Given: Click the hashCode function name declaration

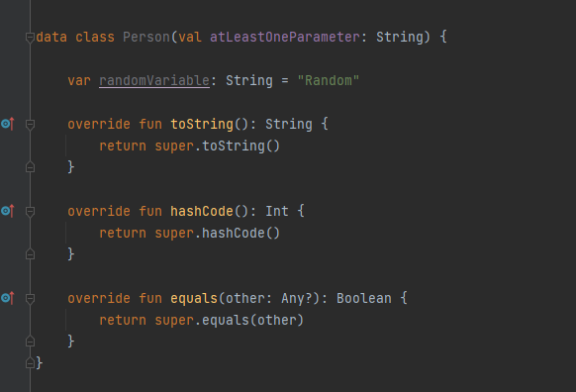Looking at the screenshot, I should point(202,211).
